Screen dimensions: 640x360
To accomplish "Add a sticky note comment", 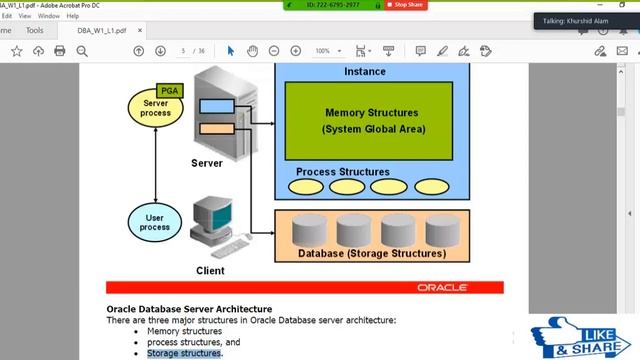I will (x=420, y=51).
